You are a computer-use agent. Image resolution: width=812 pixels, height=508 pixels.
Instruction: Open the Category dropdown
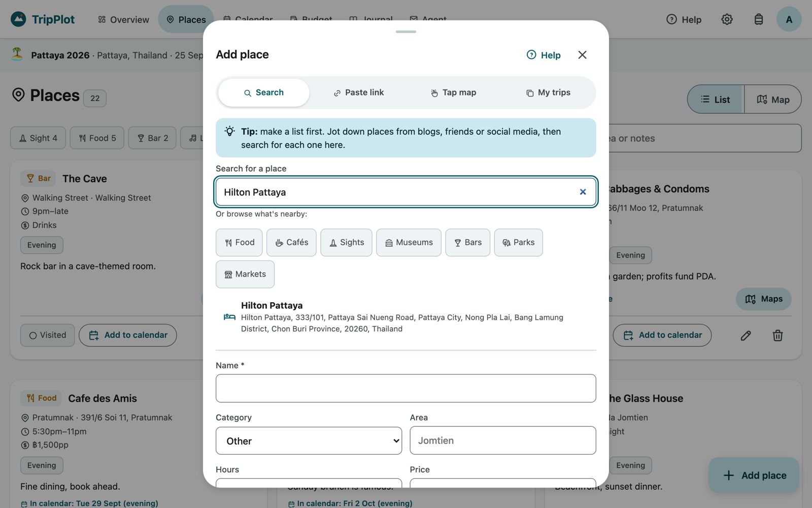(309, 440)
